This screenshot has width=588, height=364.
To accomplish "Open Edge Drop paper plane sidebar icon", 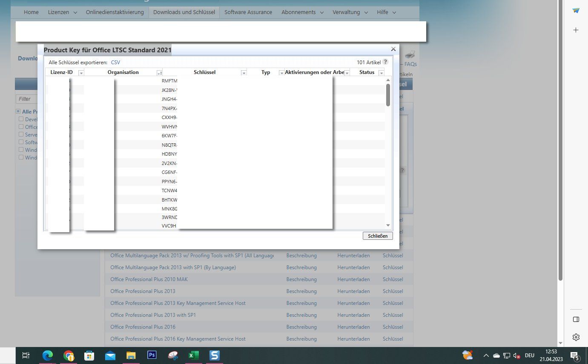I will 576,11.
